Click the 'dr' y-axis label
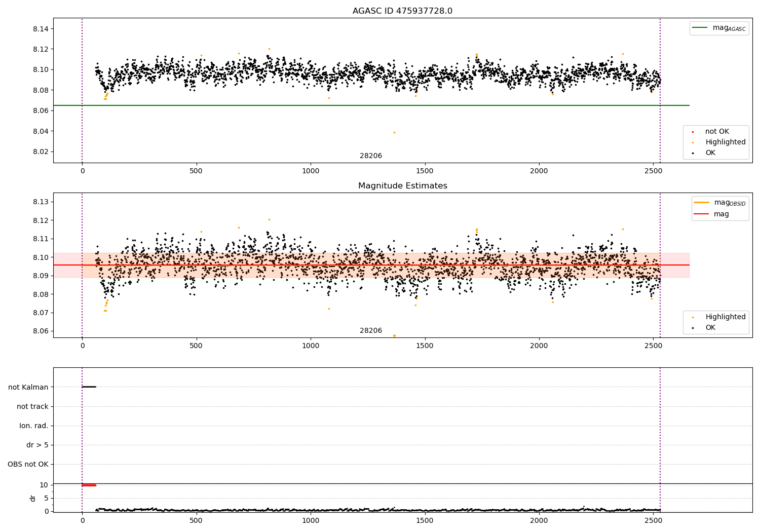760x532 pixels. (x=32, y=498)
